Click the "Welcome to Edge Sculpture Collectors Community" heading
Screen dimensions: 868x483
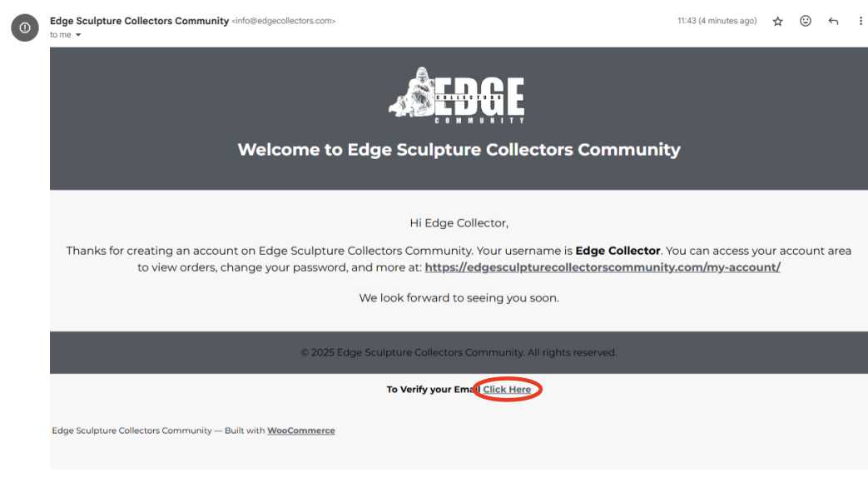459,150
